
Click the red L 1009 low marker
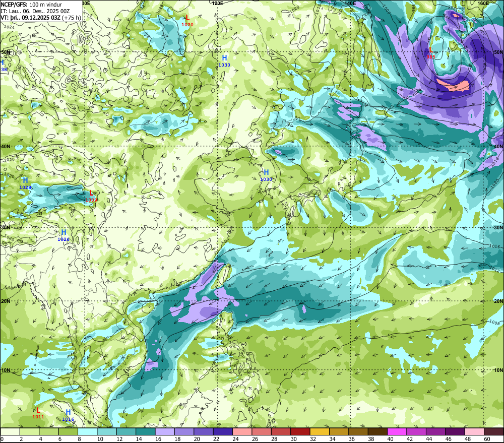(x=91, y=196)
